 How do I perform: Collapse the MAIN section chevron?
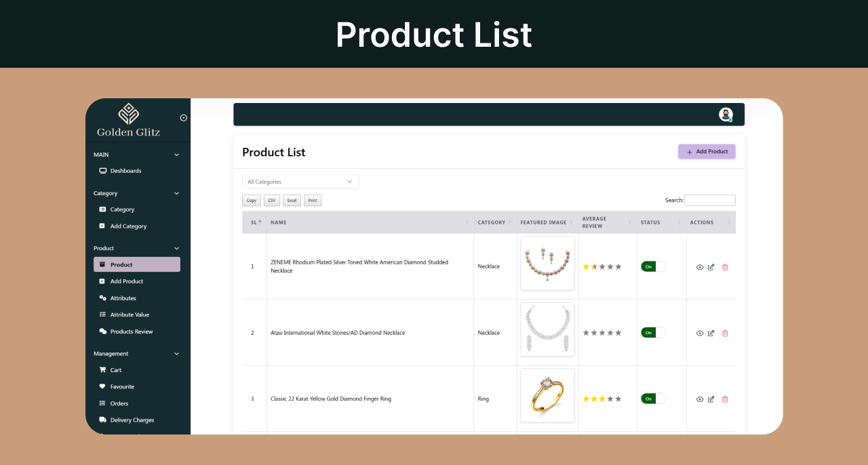(176, 155)
